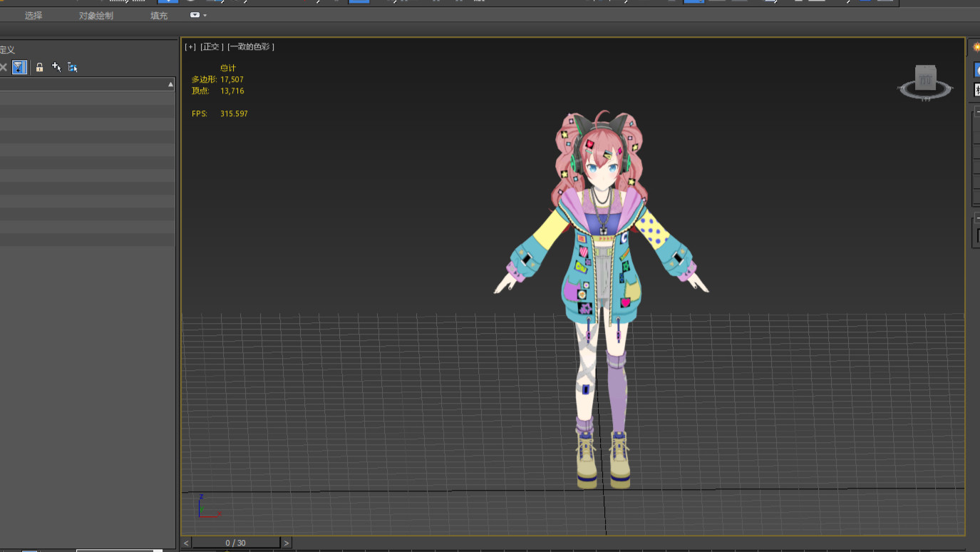Open the Create panel sun icon tab
The height and width of the screenshot is (552, 980).
point(976,47)
